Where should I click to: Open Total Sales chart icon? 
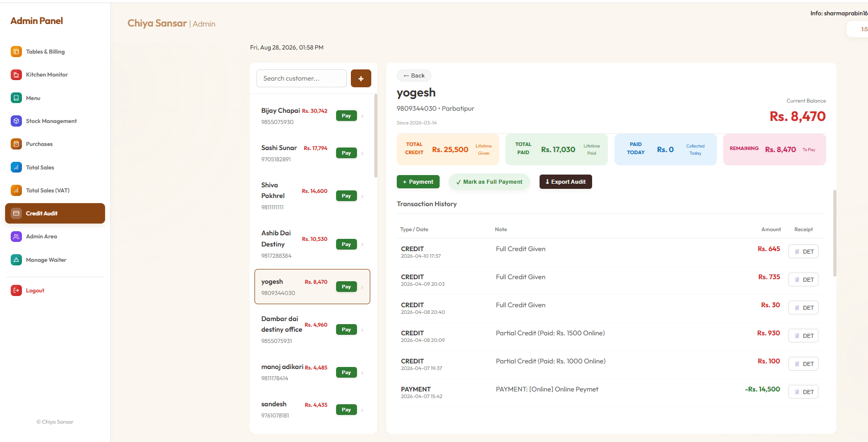pos(16,167)
